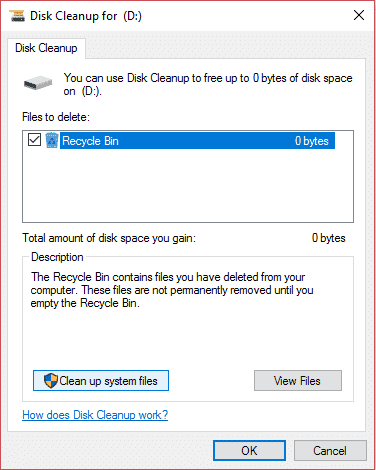The image size is (376, 470).
Task: Click the Disk Cleanup for (D:) title text
Action: 86,16
